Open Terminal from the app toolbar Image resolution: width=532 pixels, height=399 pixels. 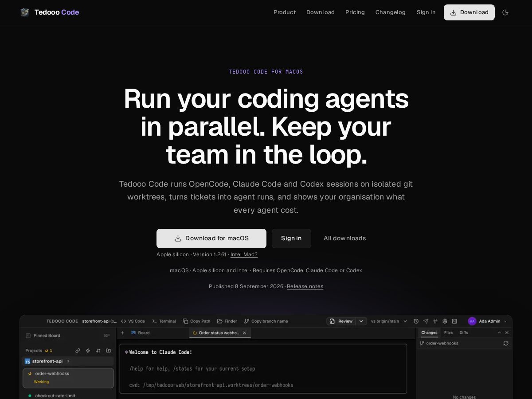tap(164, 321)
